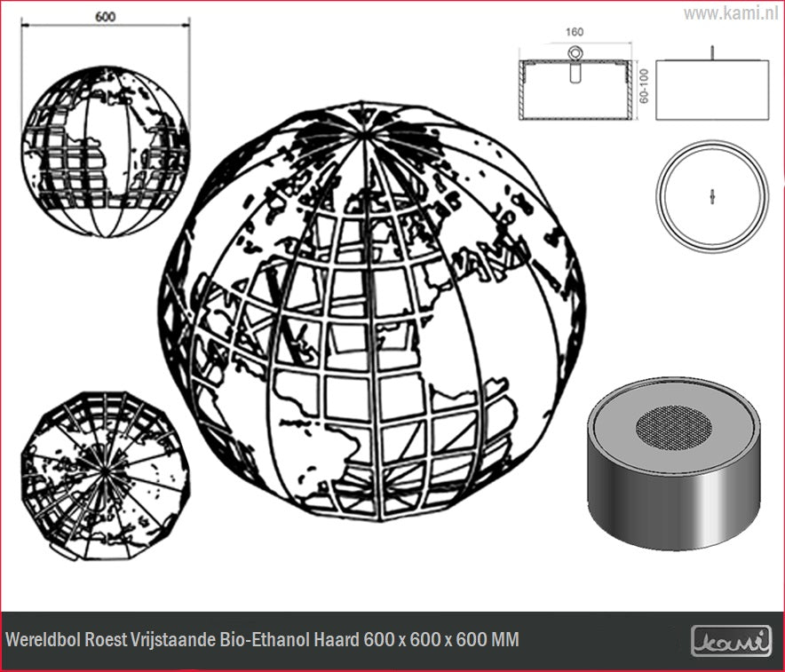Click the 600 x 600 x 600 MM size text
This screenshot has height=672, width=785.
(x=441, y=640)
